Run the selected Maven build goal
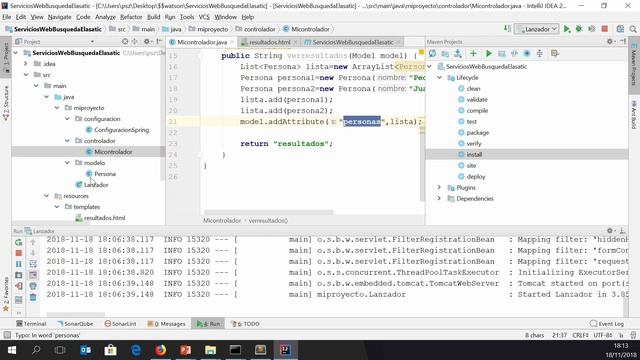Viewport: 640px width, 360px height. (489, 53)
